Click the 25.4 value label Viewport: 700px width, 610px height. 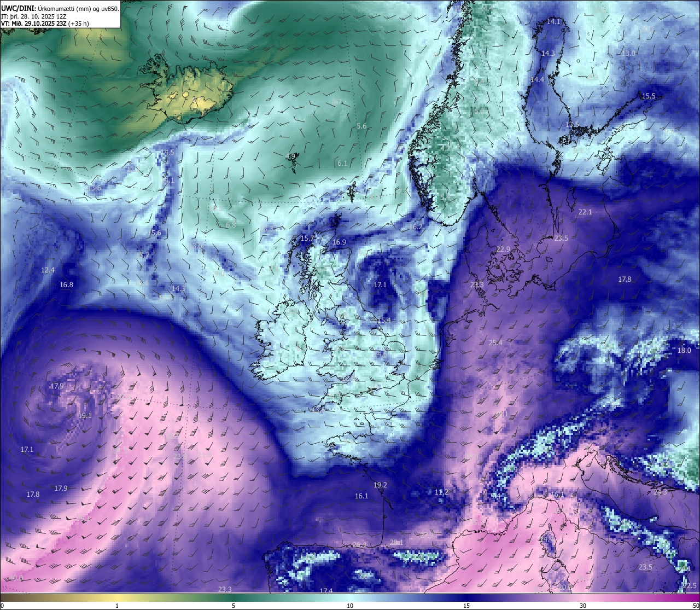[x=495, y=342]
